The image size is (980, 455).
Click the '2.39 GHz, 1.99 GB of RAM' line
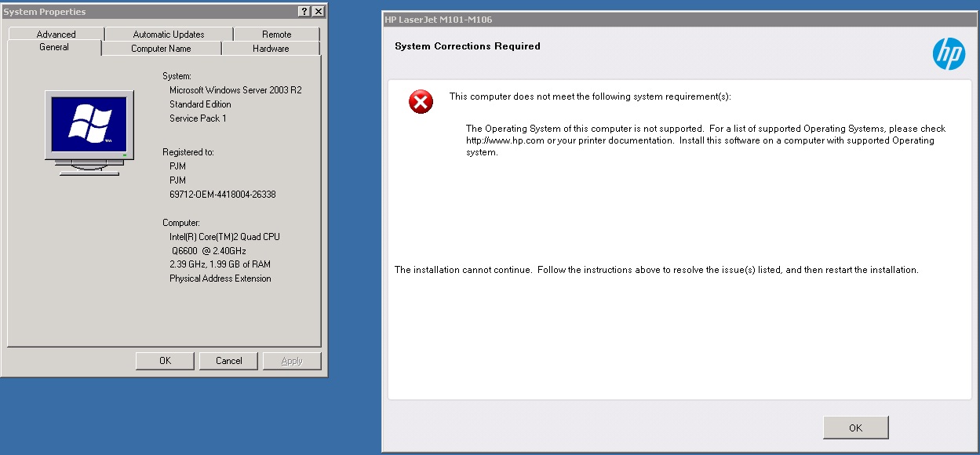point(220,265)
